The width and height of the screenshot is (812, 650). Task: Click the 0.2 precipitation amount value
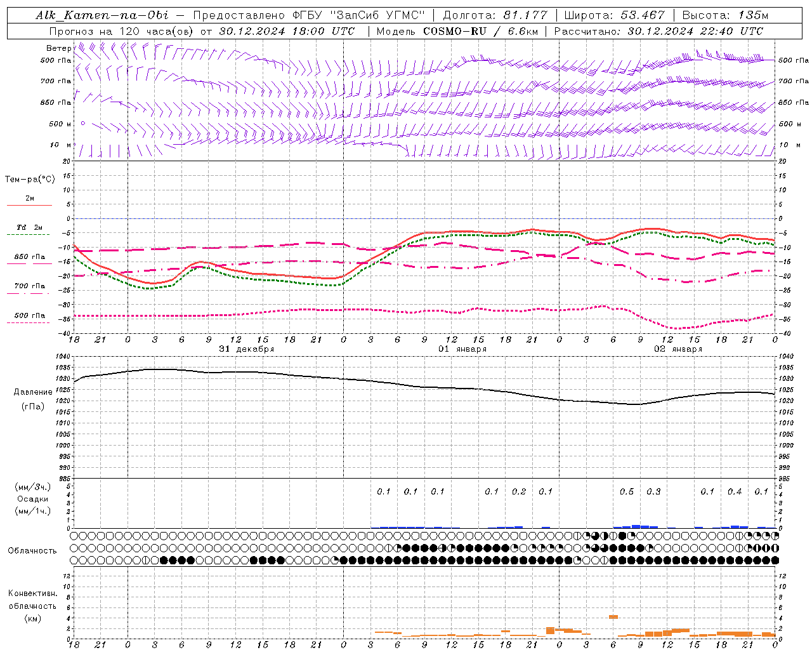pos(519,492)
